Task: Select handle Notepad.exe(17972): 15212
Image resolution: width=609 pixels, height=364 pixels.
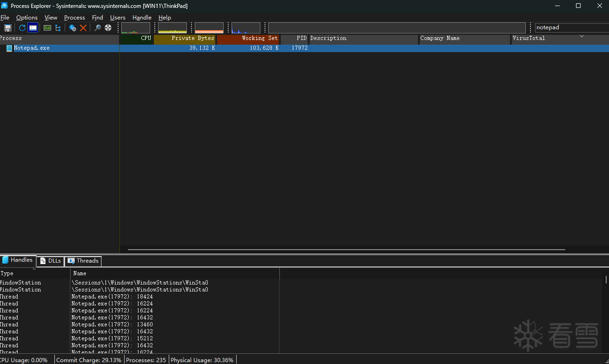Action: tap(112, 338)
